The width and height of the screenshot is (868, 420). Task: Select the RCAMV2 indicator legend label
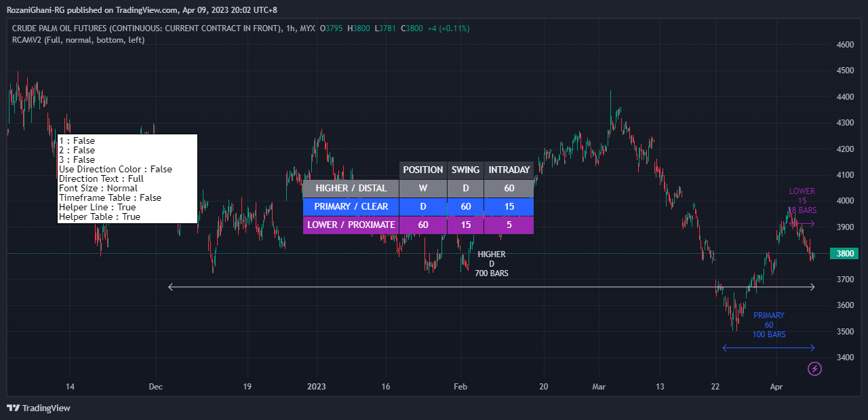point(79,40)
